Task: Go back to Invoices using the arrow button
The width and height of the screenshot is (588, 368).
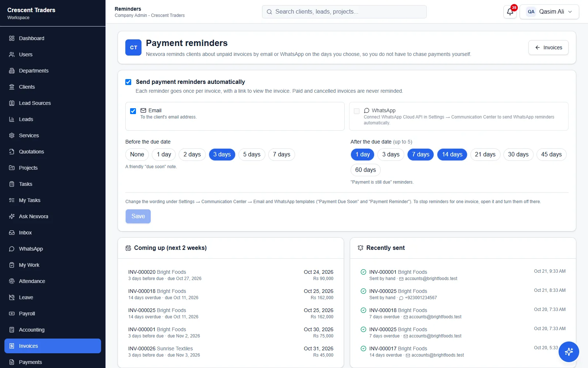Action: pyautogui.click(x=548, y=47)
